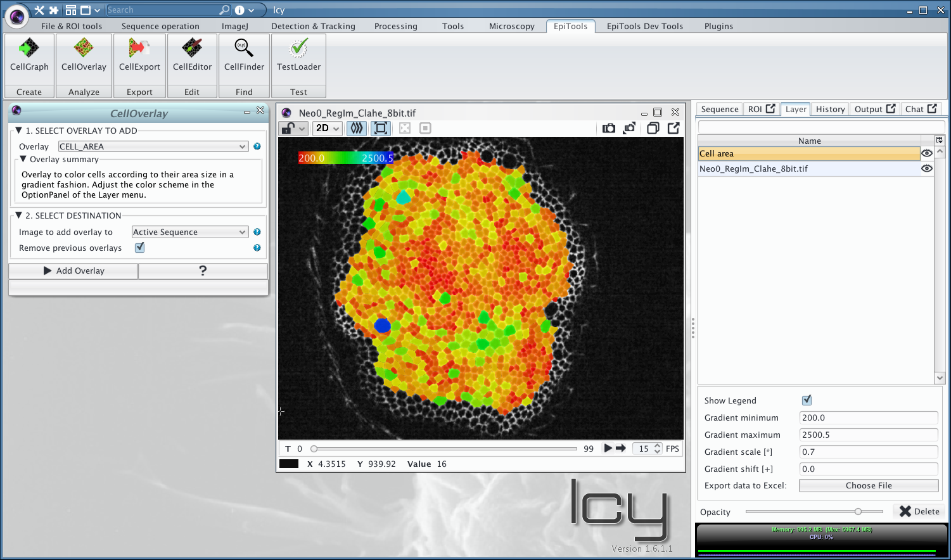Detach the ROI panel
This screenshot has height=560, width=951.
point(770,108)
